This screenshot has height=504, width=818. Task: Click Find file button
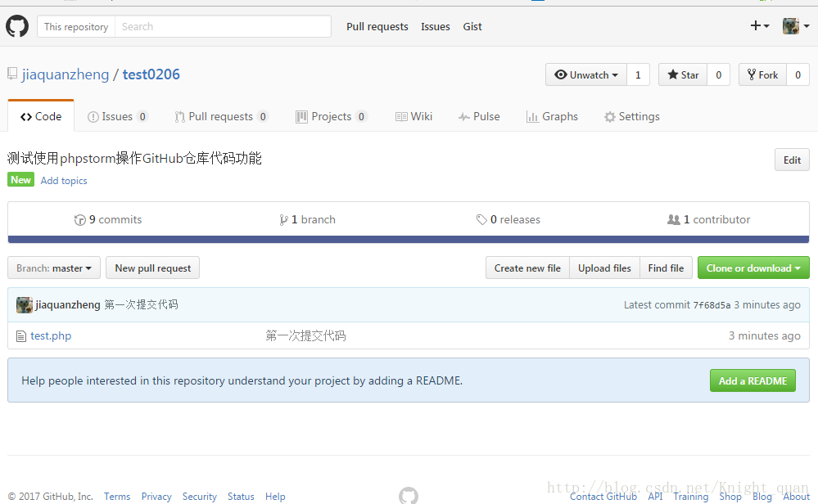[667, 268]
